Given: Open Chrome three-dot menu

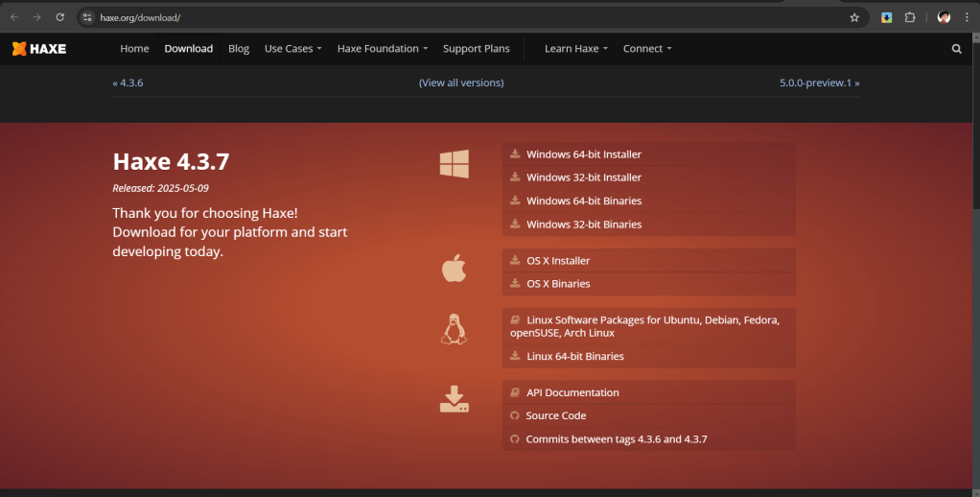Looking at the screenshot, I should coord(967,17).
